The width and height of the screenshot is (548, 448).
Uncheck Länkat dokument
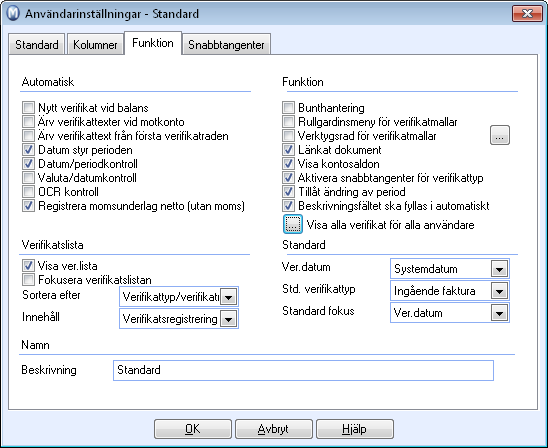[288, 150]
